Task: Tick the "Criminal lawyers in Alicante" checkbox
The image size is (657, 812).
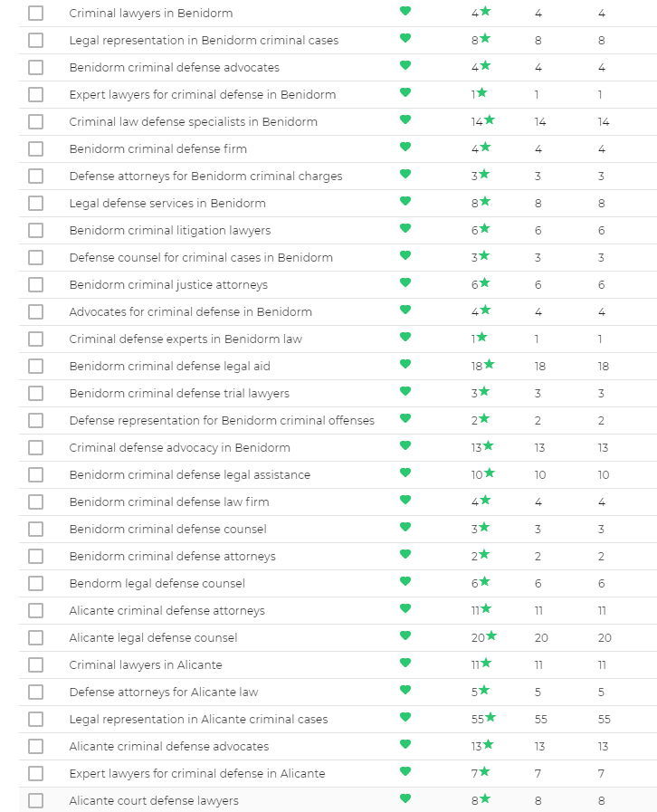Action: pyautogui.click(x=35, y=664)
